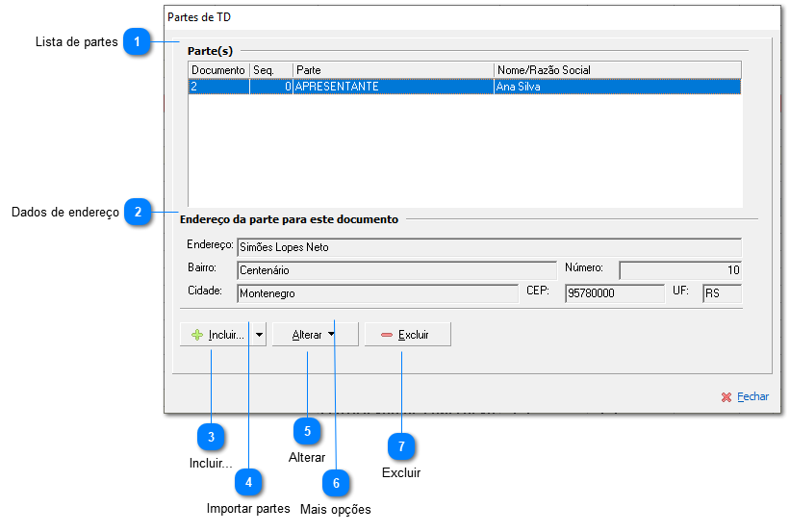Select the Ana Silva name cell
The image size is (790, 532).
tap(616, 87)
